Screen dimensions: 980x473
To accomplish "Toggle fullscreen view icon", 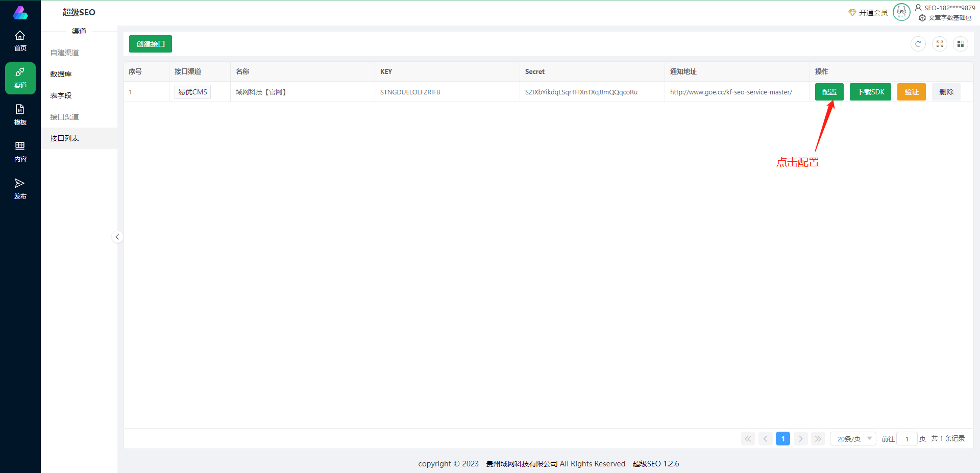I will (939, 44).
